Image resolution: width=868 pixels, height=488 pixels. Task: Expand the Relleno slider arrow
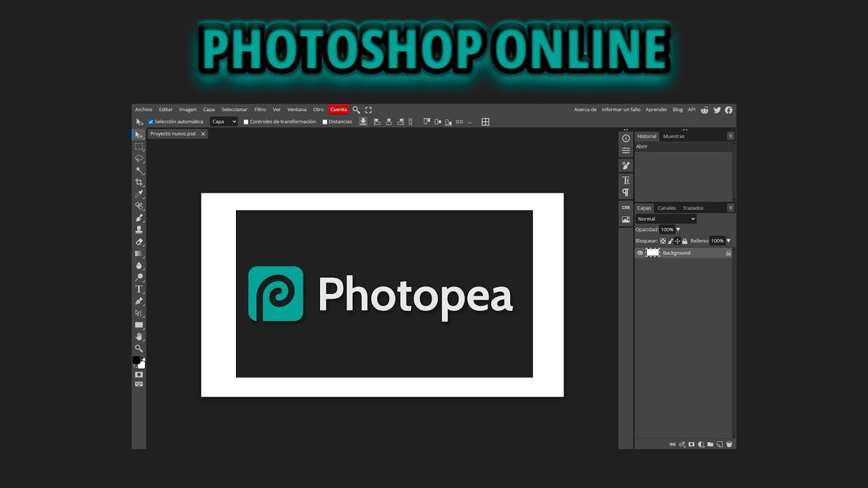(x=728, y=241)
